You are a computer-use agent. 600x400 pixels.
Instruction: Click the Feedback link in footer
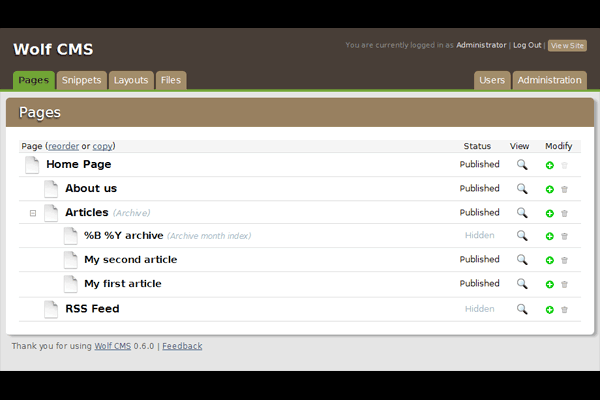[x=182, y=346]
